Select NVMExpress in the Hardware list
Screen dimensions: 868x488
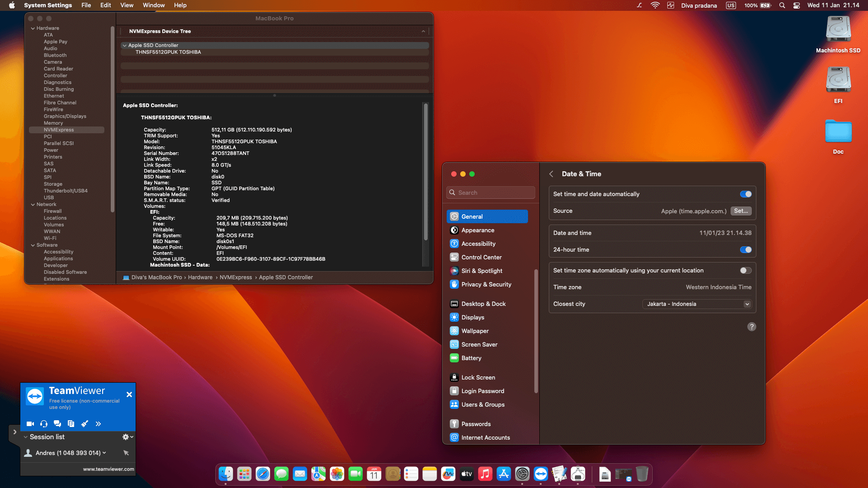point(58,130)
